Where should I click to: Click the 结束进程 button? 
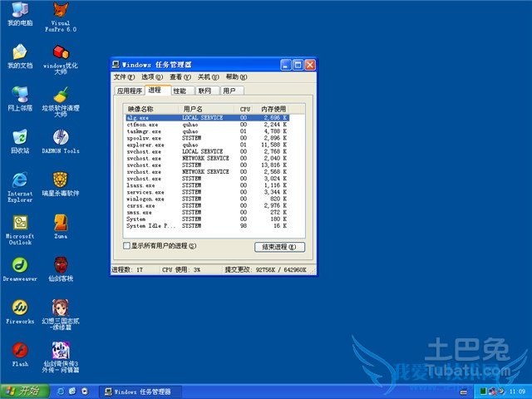[x=279, y=247]
